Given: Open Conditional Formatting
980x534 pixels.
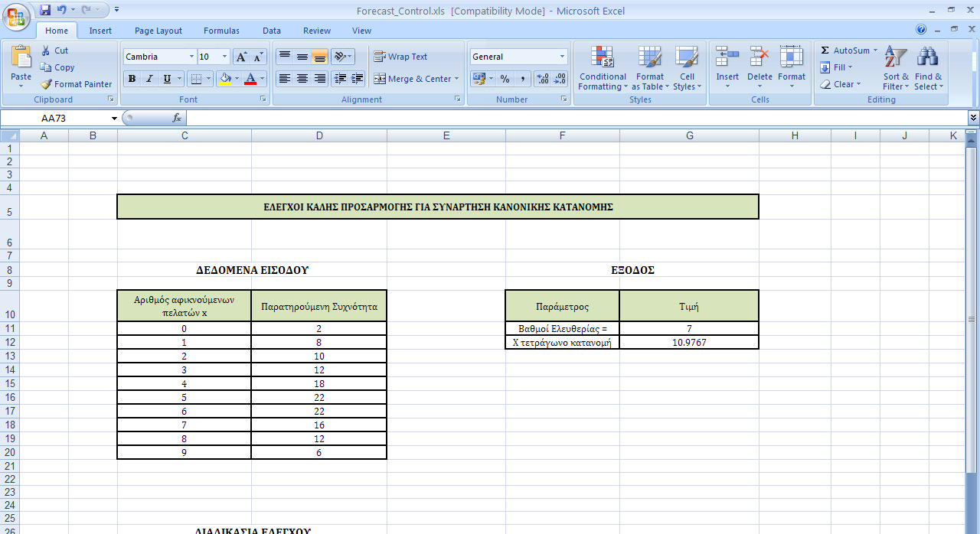Looking at the screenshot, I should [x=603, y=67].
